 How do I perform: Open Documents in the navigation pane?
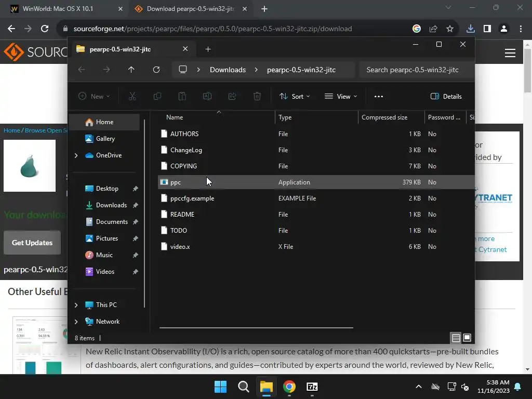pyautogui.click(x=112, y=222)
